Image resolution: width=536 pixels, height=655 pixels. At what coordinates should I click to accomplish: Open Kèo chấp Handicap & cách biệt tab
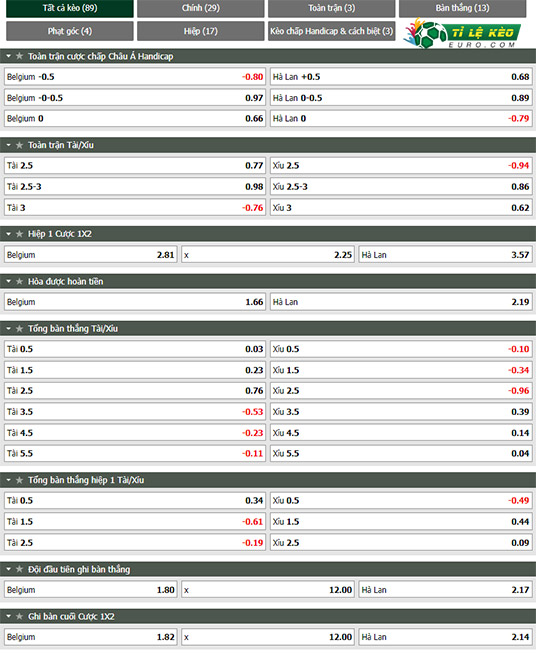tap(332, 31)
